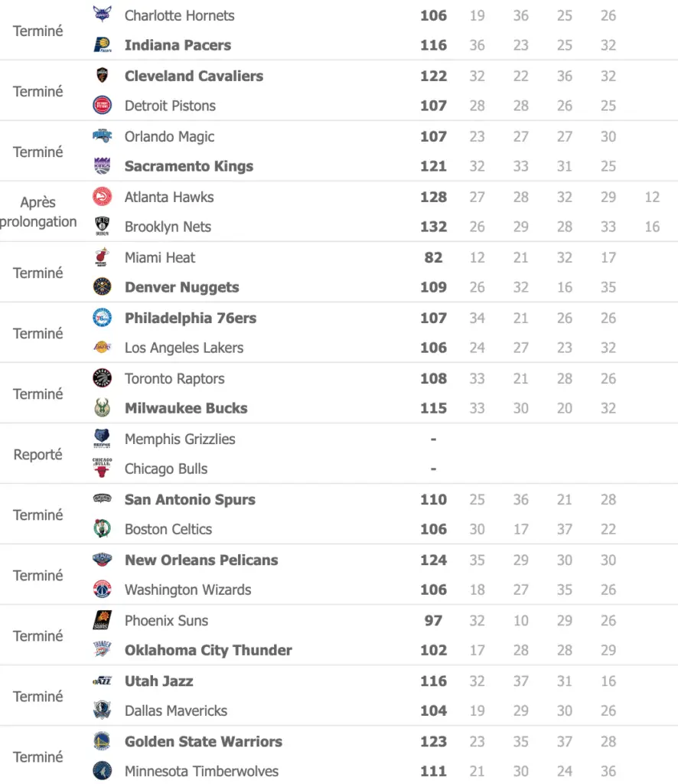This screenshot has height=784, width=678.
Task: Click the Cleveland Cavaliers logo icon
Action: (102, 76)
